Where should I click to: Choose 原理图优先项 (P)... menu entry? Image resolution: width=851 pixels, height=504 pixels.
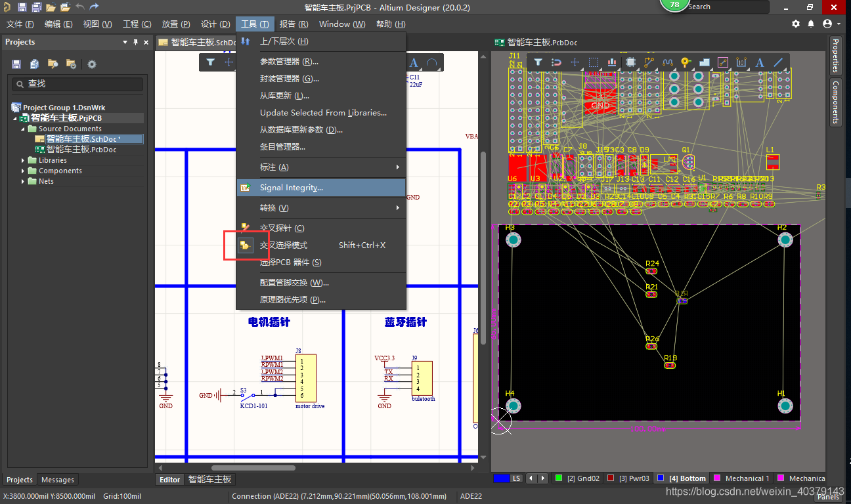click(322, 300)
